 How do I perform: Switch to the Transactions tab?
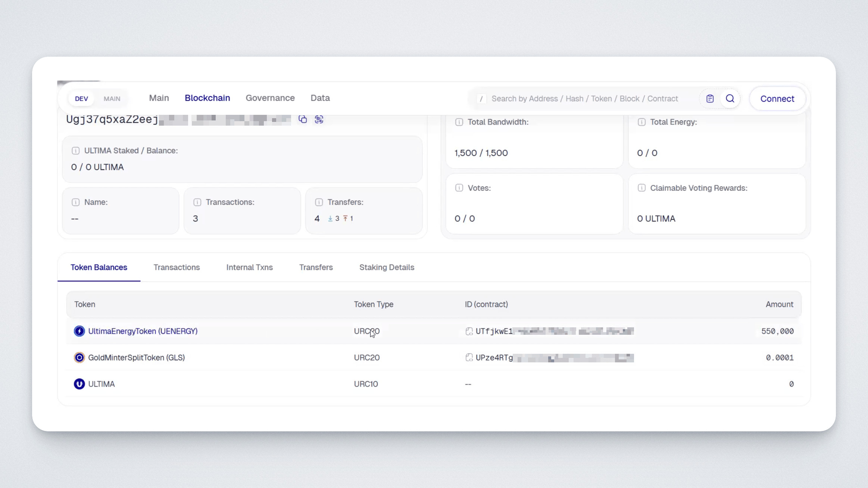[x=177, y=267]
